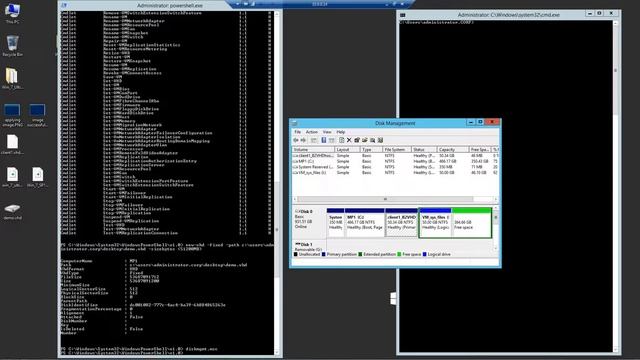The width and height of the screenshot is (640, 360).
Task: Click the cmd.exe window system icon
Action: pos(402,15)
